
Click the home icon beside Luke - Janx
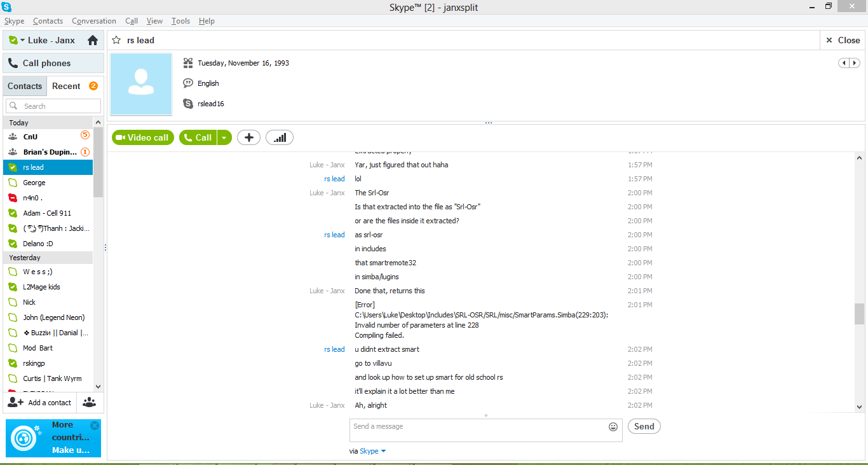[x=93, y=40]
